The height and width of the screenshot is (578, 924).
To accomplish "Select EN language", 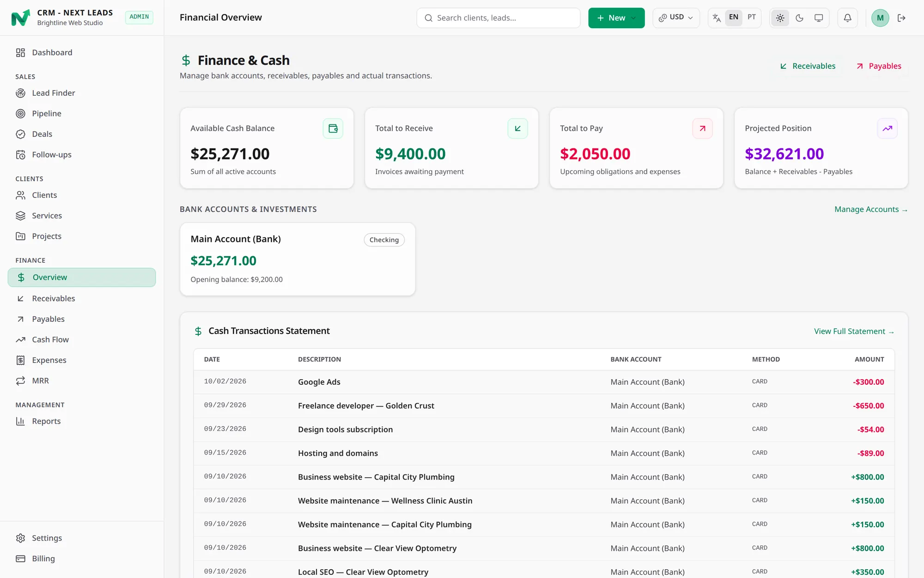I will click(x=734, y=17).
